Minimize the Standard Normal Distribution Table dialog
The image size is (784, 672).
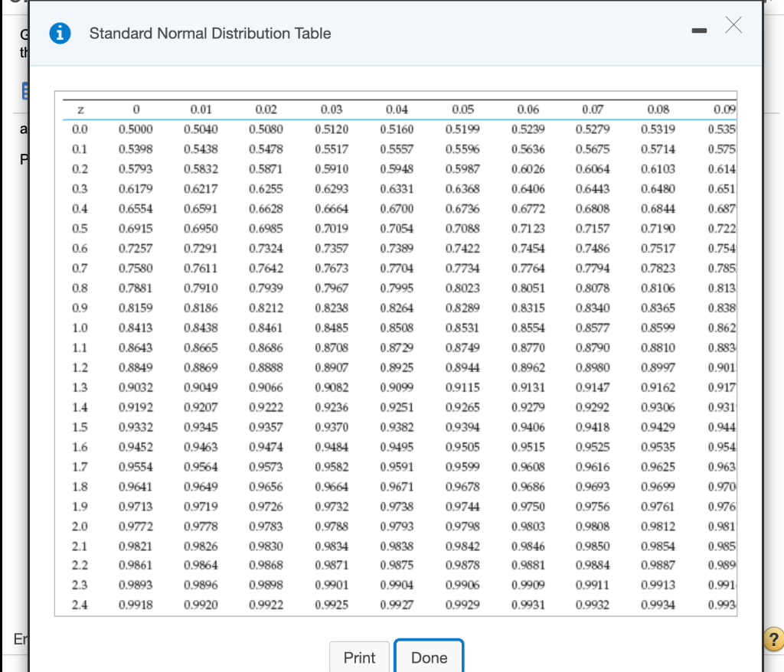coord(699,31)
